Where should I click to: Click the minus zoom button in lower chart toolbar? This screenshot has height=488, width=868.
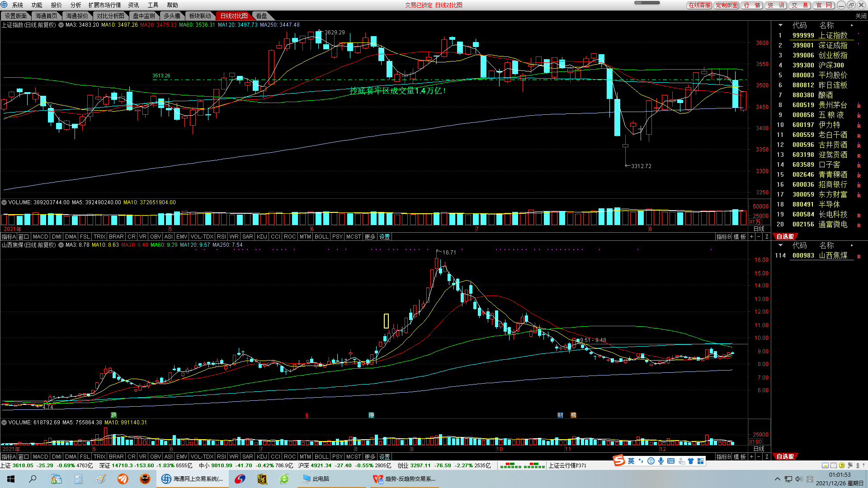click(759, 457)
